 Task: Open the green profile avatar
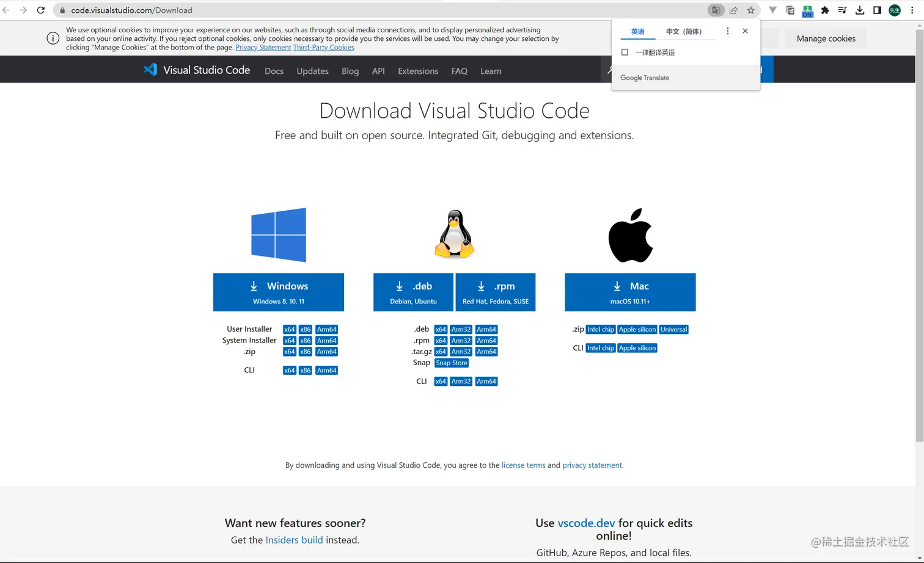pyautogui.click(x=895, y=10)
